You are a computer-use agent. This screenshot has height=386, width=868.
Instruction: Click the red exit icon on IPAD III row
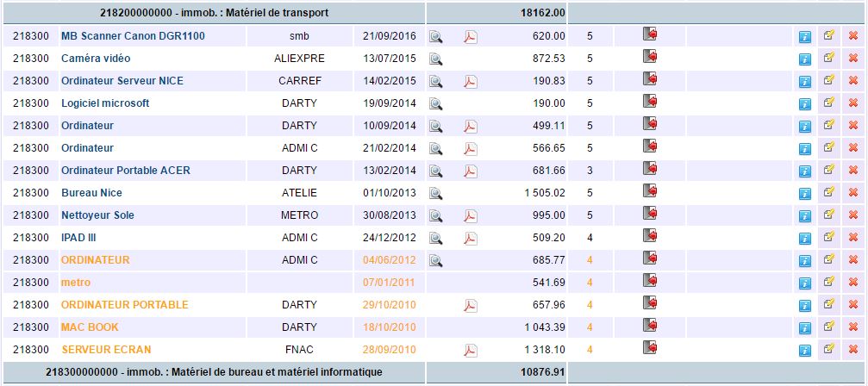pyautogui.click(x=650, y=236)
